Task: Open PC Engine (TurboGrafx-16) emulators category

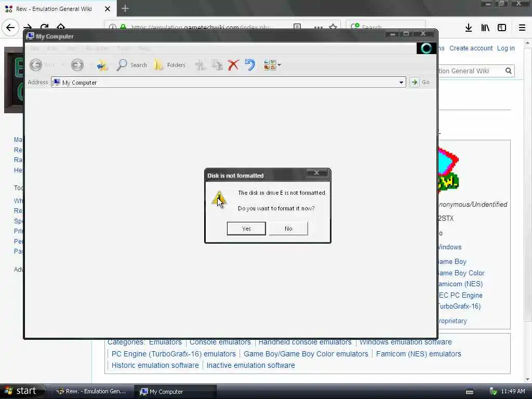Action: [x=174, y=354]
